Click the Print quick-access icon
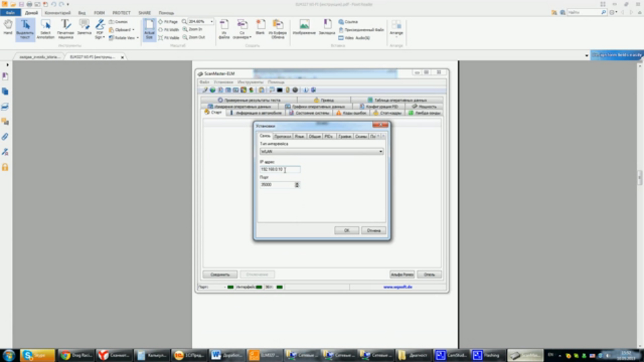The width and height of the screenshot is (644, 362). pos(30,4)
